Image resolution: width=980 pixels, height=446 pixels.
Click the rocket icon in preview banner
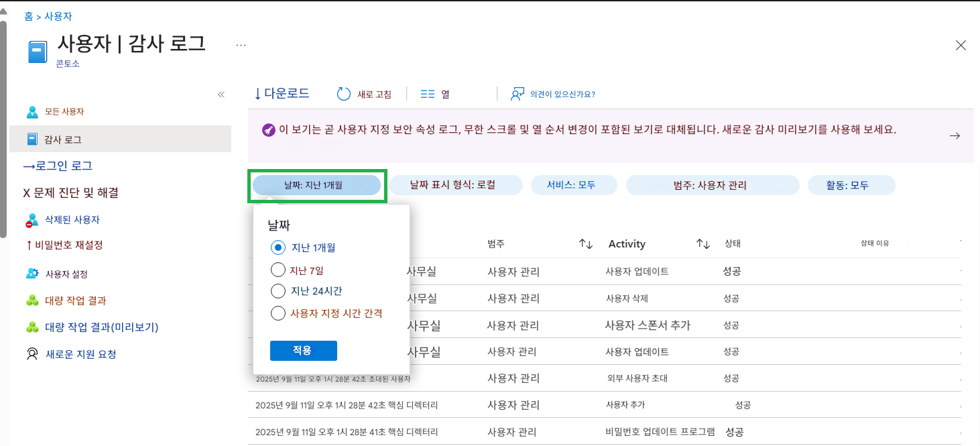point(269,130)
